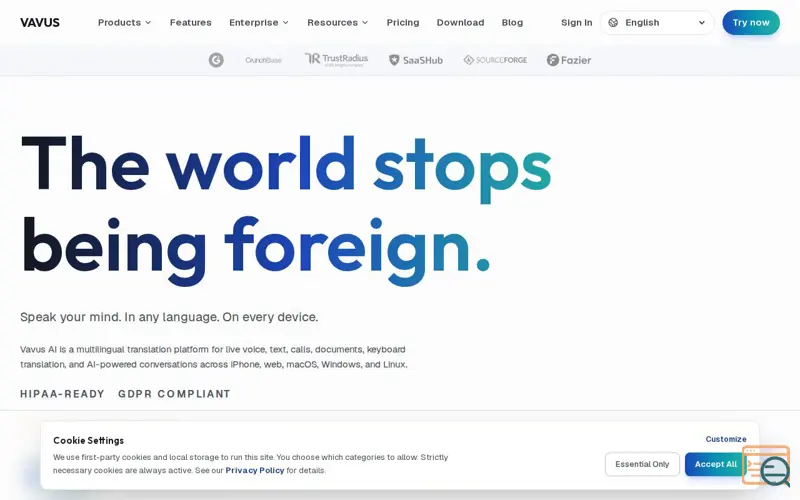Click "Speak your mind. In any language" tagline
This screenshot has width=800, height=500.
coord(169,317)
